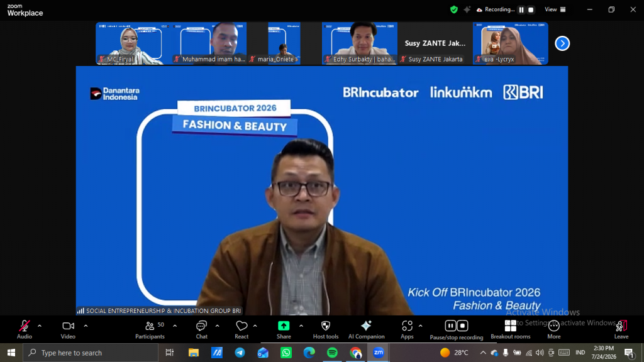Image resolution: width=644 pixels, height=362 pixels.
Task: Show hidden system tray icons
Action: pos(483,353)
